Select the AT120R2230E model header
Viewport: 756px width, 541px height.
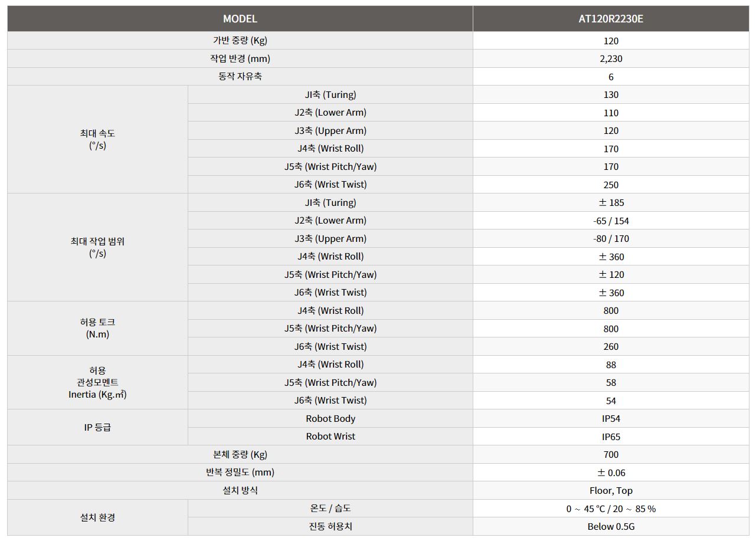pos(611,19)
